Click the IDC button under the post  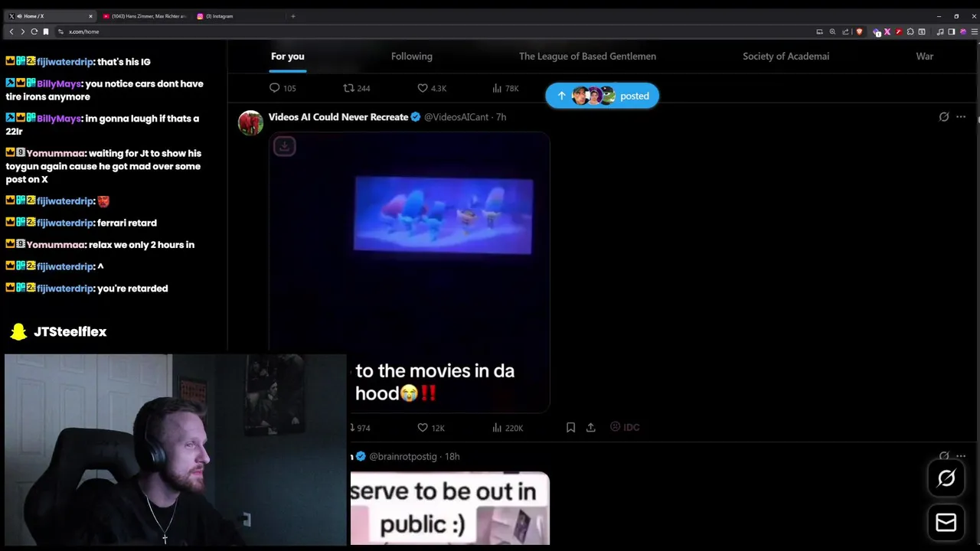click(x=625, y=427)
